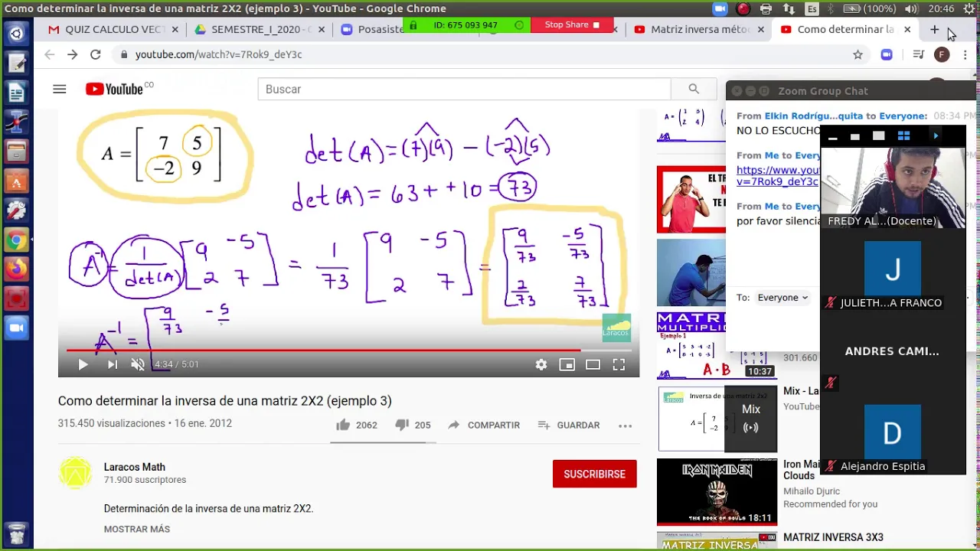Open system power cog menu
The image size is (980, 551).
(x=970, y=8)
